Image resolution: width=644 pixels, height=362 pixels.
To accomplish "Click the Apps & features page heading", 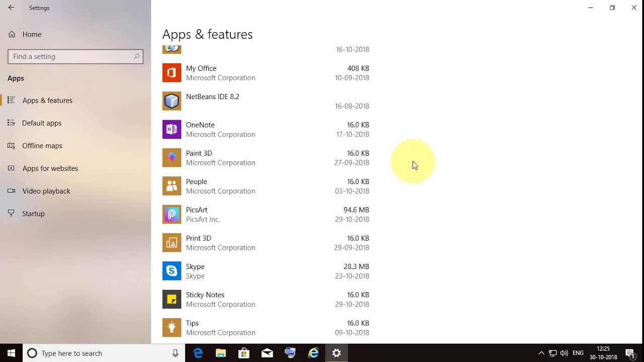I will 207,34.
